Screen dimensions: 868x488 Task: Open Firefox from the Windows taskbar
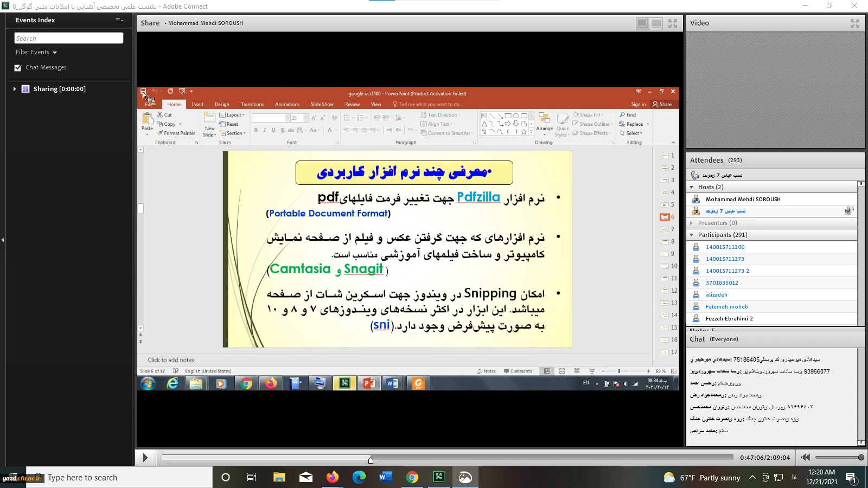click(332, 477)
